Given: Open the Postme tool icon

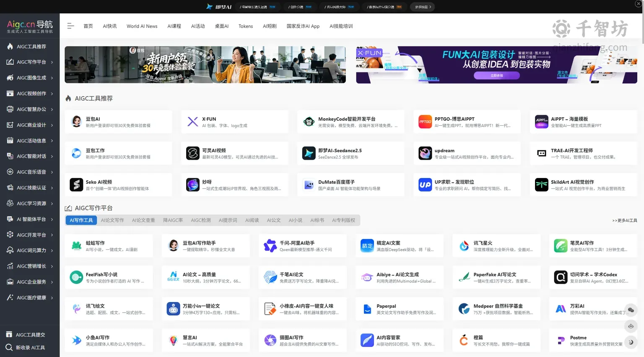Looking at the screenshot, I should (561, 341).
